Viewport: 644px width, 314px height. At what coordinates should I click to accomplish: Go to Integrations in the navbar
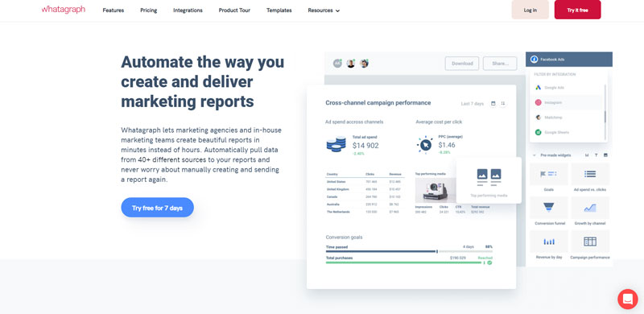188,10
